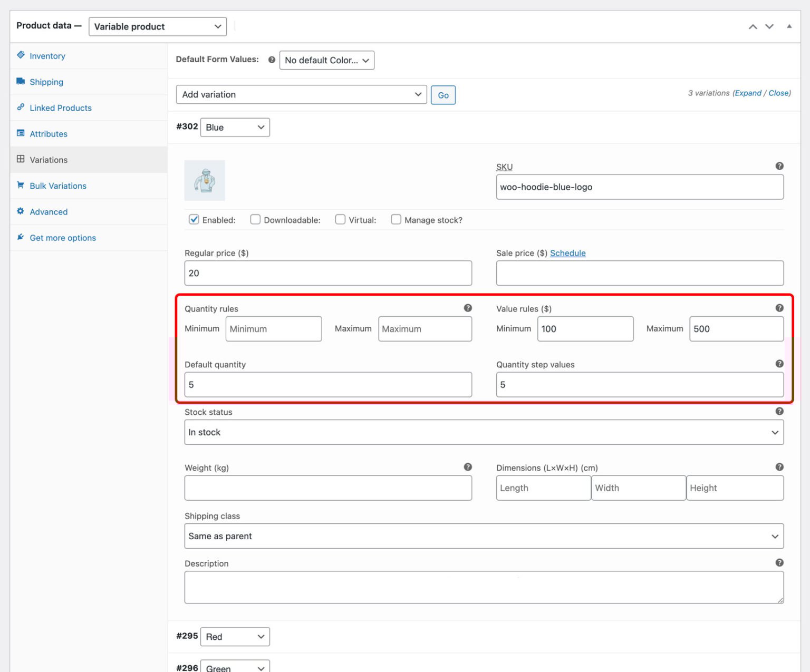Click the Advanced gear icon
810x672 pixels.
[20, 210]
